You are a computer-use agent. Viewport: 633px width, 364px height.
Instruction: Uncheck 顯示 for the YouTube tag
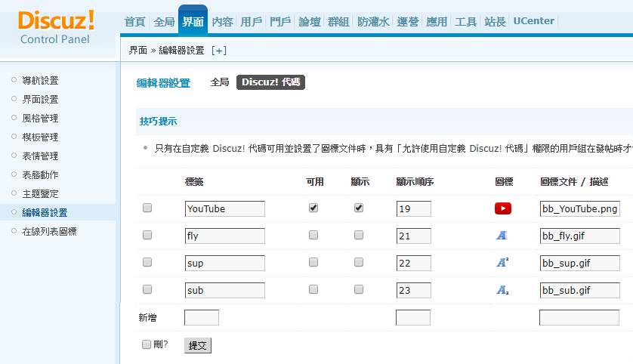359,208
